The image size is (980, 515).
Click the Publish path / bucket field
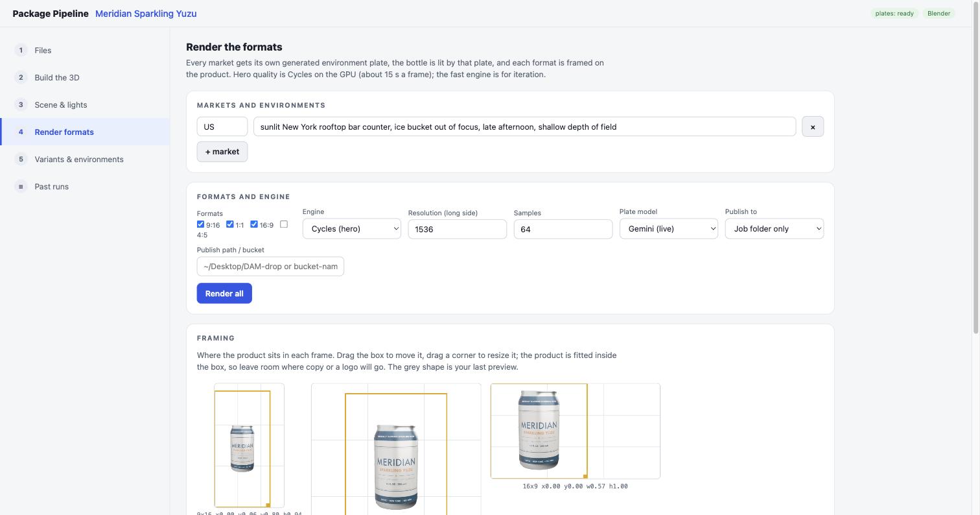(x=270, y=266)
